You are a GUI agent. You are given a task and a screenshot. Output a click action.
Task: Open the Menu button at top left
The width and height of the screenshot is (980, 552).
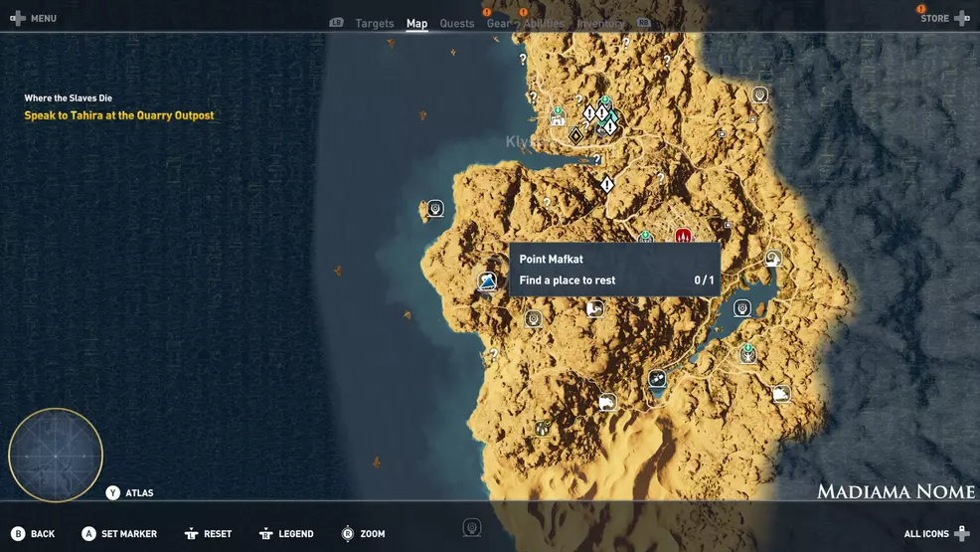33,18
